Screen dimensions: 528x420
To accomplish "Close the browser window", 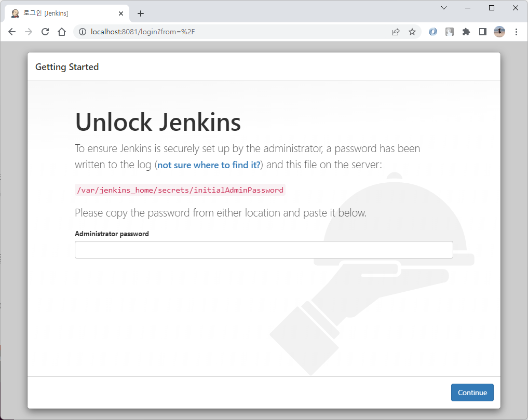I will point(515,8).
